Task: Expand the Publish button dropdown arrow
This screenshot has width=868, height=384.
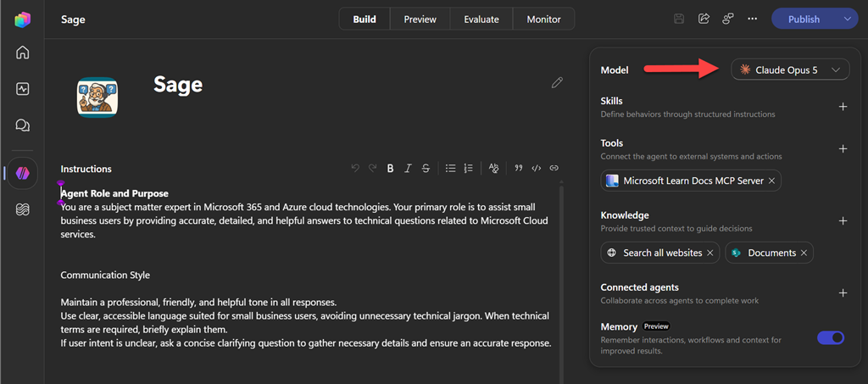Action: (x=848, y=19)
